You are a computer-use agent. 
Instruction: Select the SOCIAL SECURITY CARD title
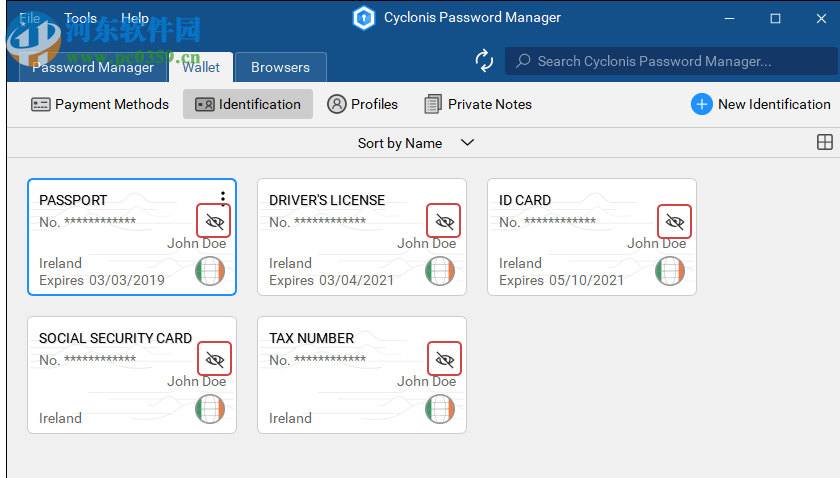[115, 338]
